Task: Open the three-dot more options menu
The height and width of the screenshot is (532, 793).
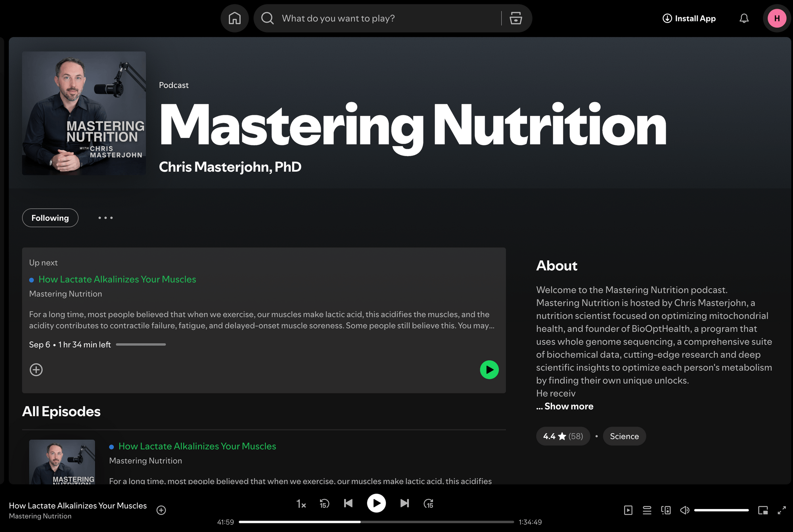Action: coord(105,218)
